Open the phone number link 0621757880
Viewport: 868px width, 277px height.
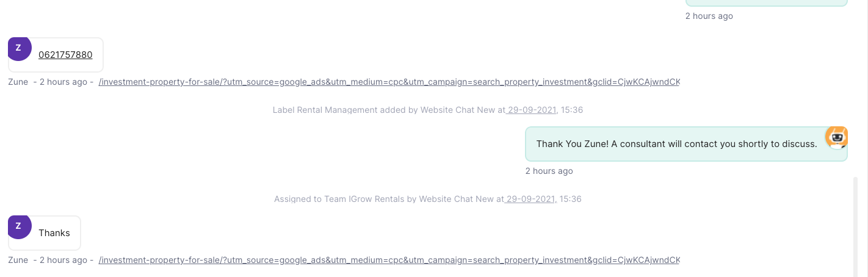65,55
